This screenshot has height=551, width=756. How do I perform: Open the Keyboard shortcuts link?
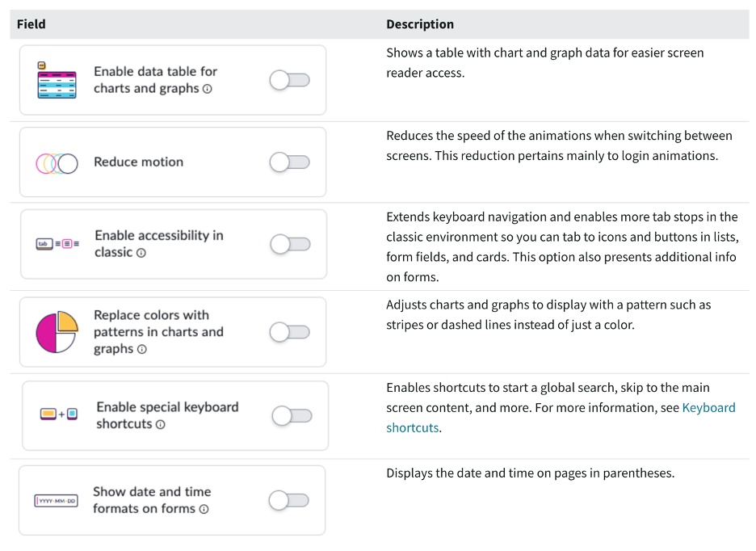pyautogui.click(x=709, y=407)
